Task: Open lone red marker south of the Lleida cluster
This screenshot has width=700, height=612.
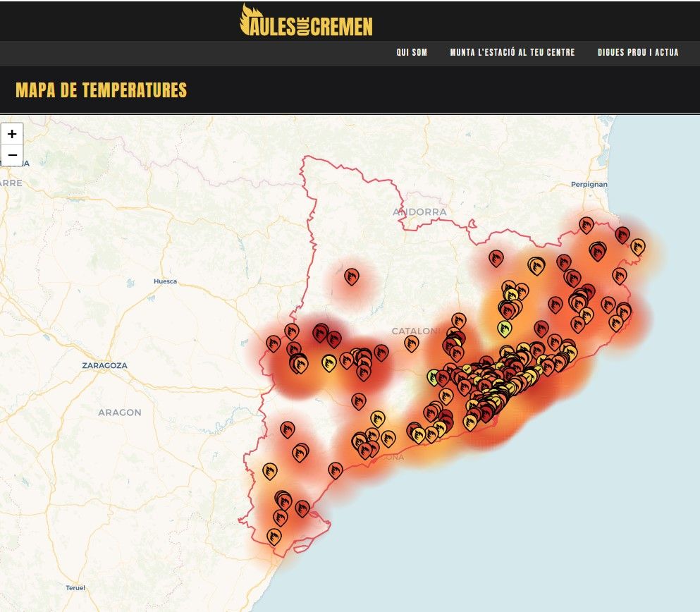Action: [359, 401]
